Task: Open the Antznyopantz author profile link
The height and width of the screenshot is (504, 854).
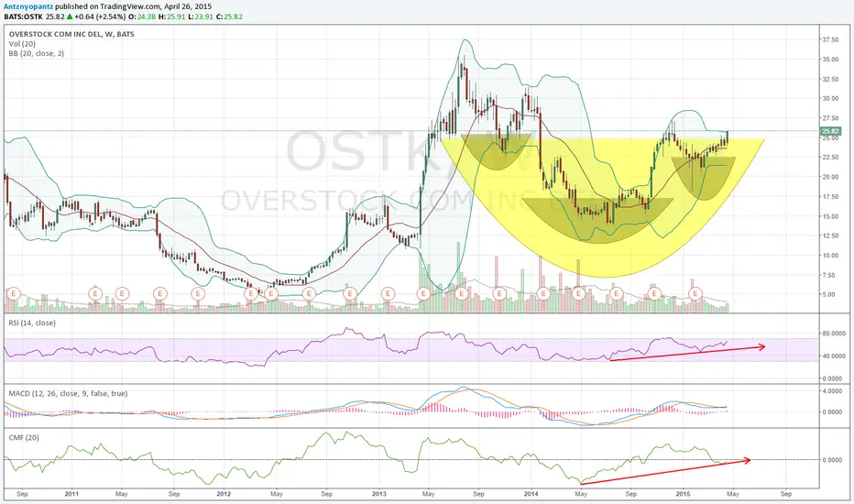Action: [x=27, y=6]
